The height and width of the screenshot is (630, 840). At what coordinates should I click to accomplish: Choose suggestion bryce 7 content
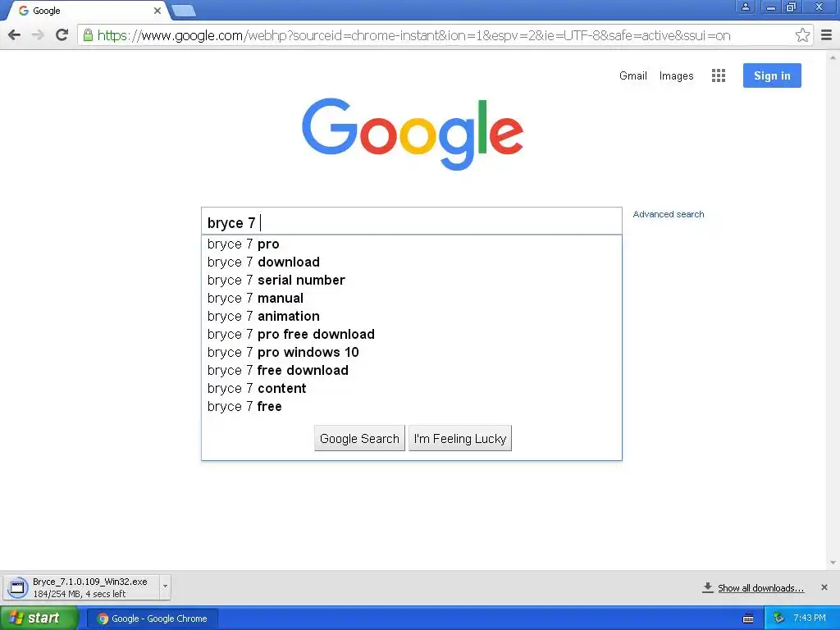412,388
